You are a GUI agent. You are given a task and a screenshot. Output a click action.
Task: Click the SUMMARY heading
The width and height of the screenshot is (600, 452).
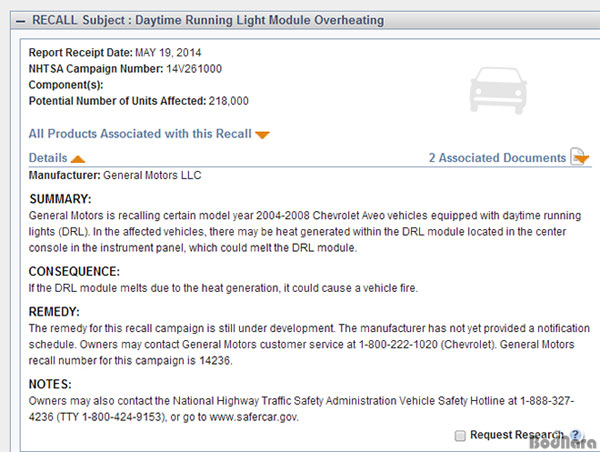click(60, 199)
